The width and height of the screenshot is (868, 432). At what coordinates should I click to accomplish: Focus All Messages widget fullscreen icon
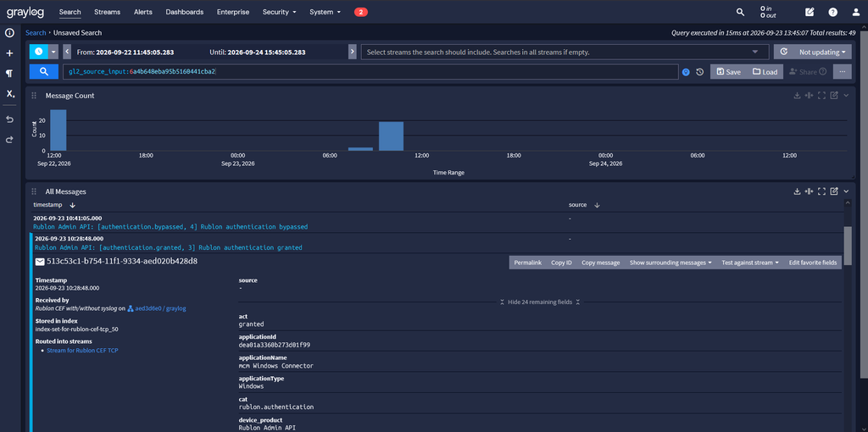821,191
